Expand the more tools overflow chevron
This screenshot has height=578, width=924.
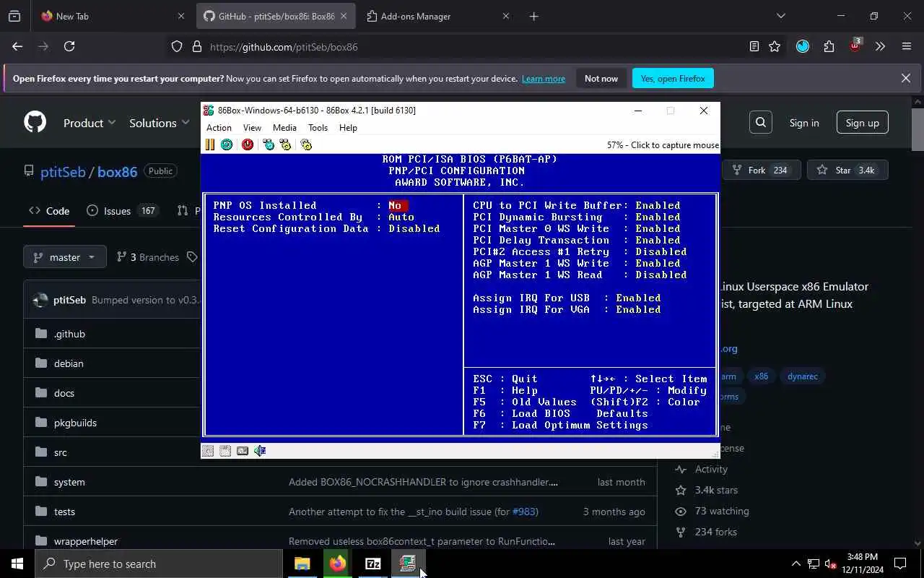[880, 46]
